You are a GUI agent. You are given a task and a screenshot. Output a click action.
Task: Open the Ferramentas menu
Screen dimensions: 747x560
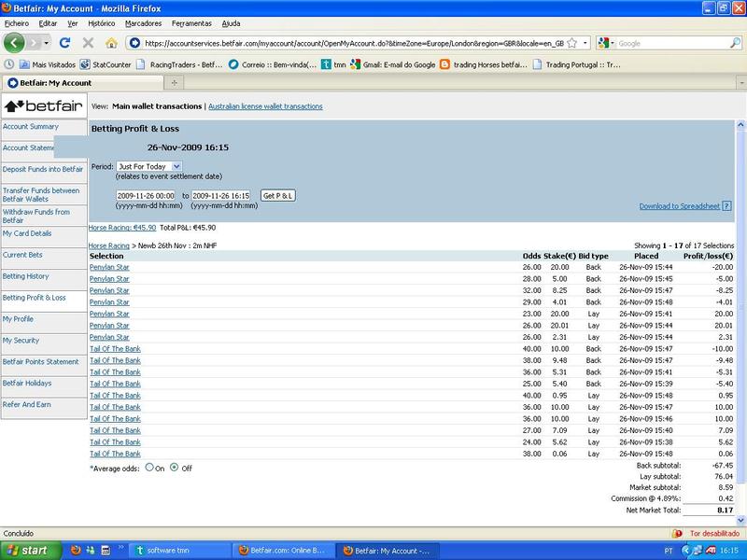coord(191,23)
